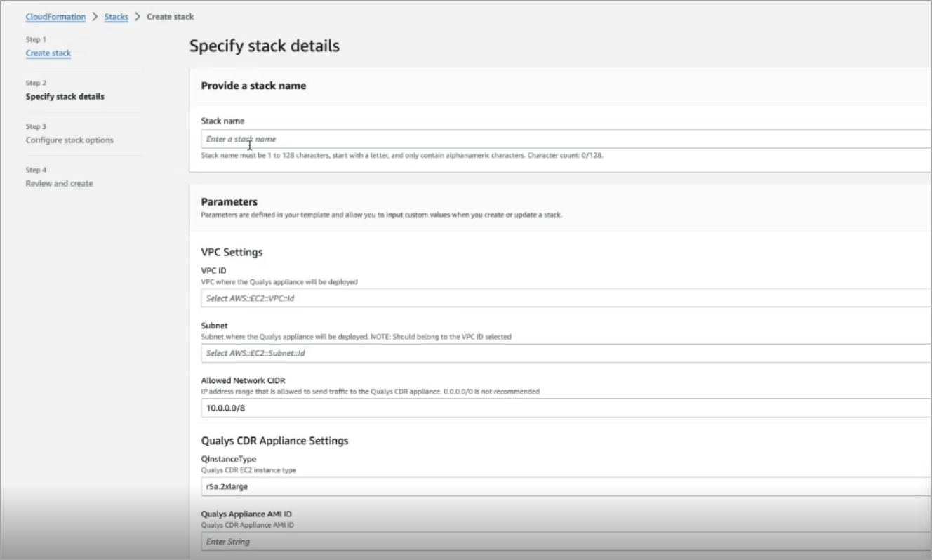Image resolution: width=932 pixels, height=560 pixels.
Task: Open the Subnet selection dropdown
Action: point(566,353)
